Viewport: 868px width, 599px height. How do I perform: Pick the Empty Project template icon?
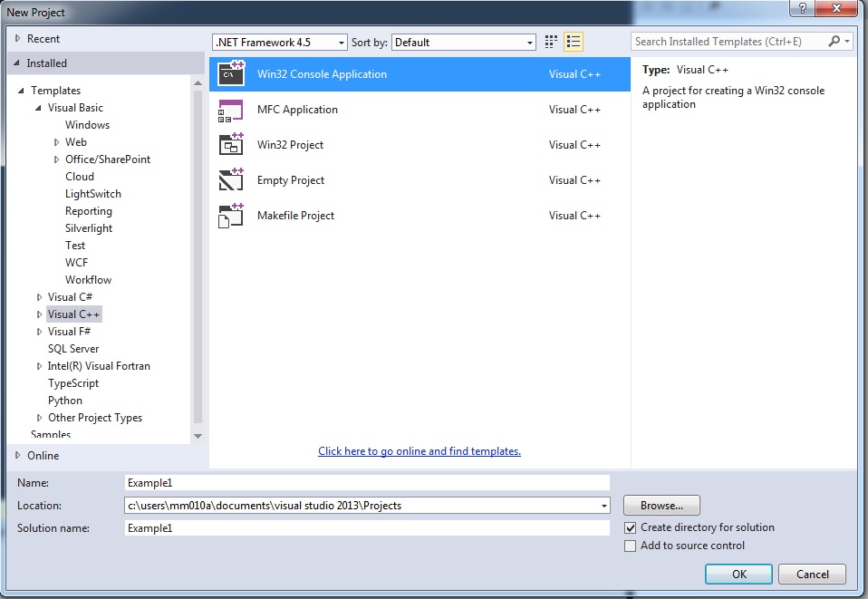[231, 180]
